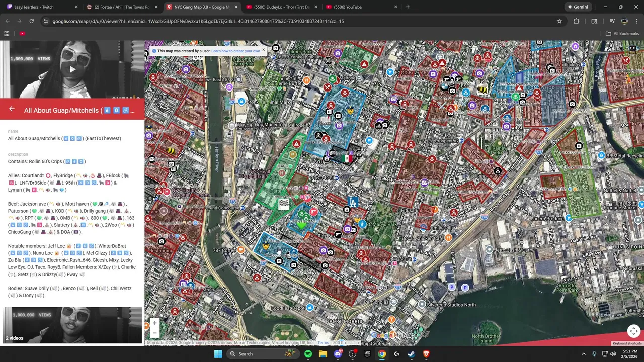The image size is (644, 362).
Task: Open the 'Terms' link under the map
Action: pos(323,343)
